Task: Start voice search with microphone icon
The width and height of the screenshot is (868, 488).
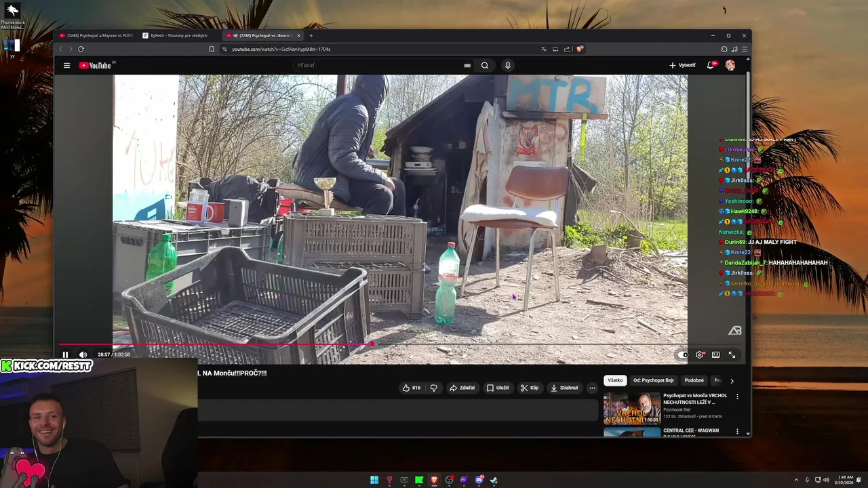Action: click(x=507, y=65)
